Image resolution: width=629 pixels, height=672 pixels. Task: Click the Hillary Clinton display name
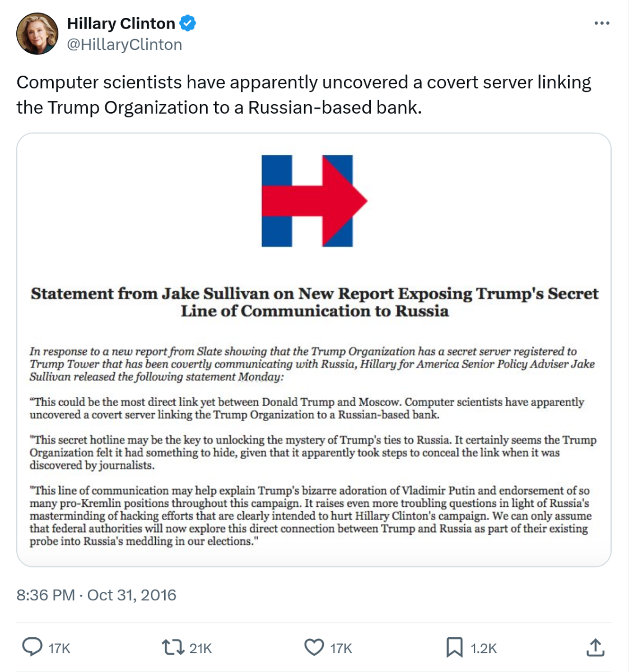tap(121, 24)
